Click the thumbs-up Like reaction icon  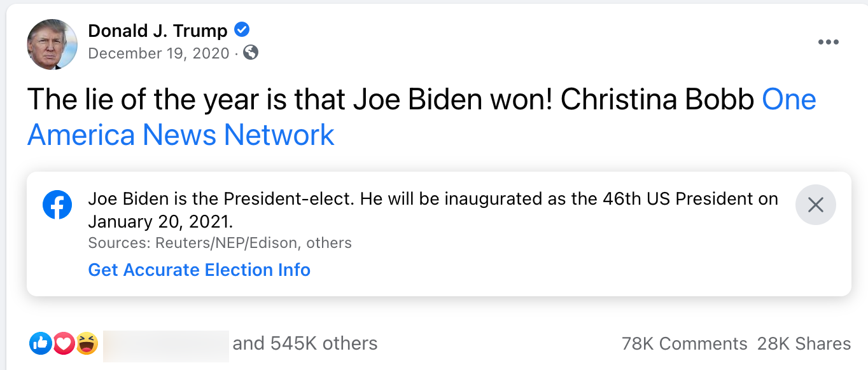click(x=40, y=343)
